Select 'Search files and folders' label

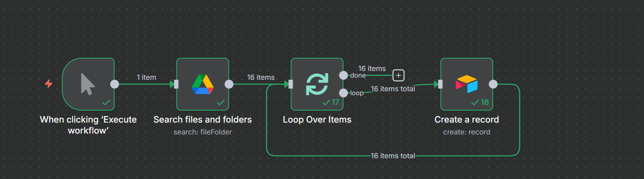coord(202,119)
